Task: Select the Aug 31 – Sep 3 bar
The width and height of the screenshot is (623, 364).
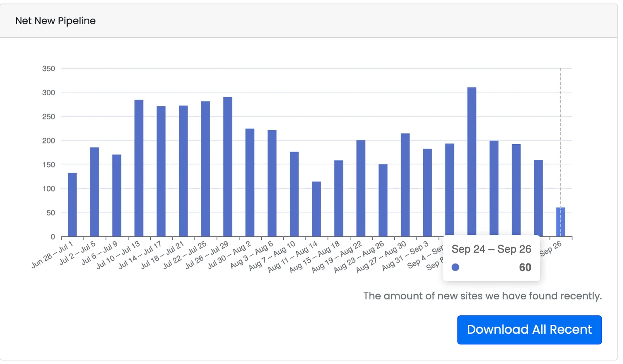Action: [427, 192]
